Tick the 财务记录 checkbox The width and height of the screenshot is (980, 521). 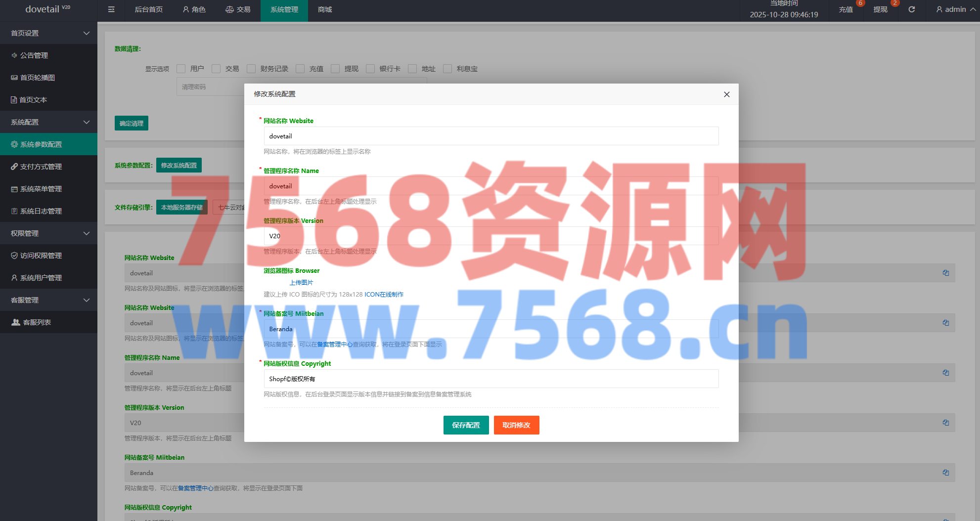point(251,69)
